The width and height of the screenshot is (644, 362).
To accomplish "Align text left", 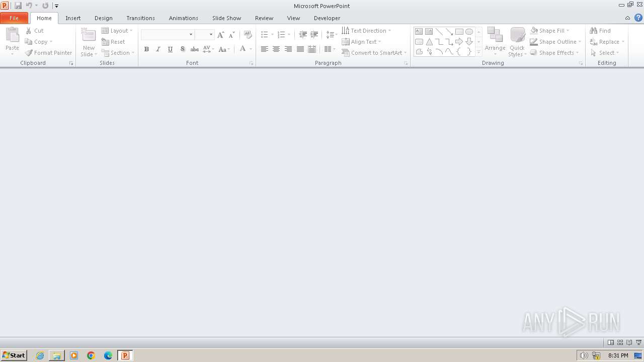I will pyautogui.click(x=264, y=49).
